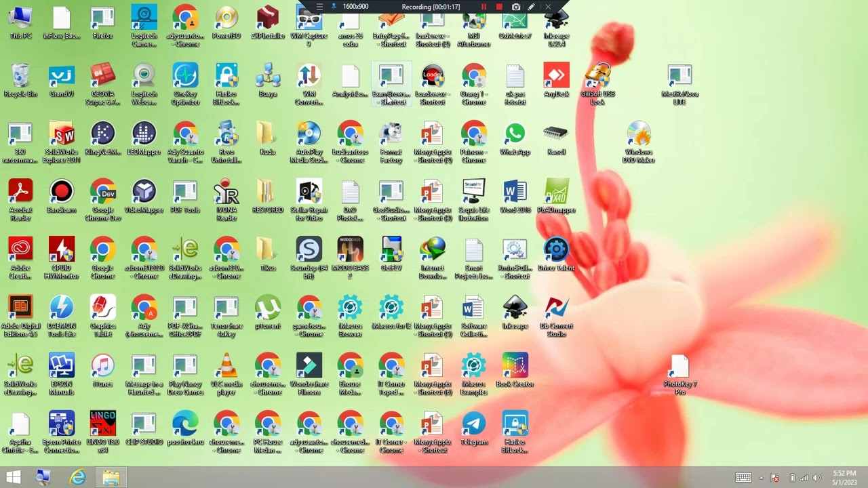868x488 pixels.
Task: Select the Sequis Life Illustration icon
Action: click(474, 201)
